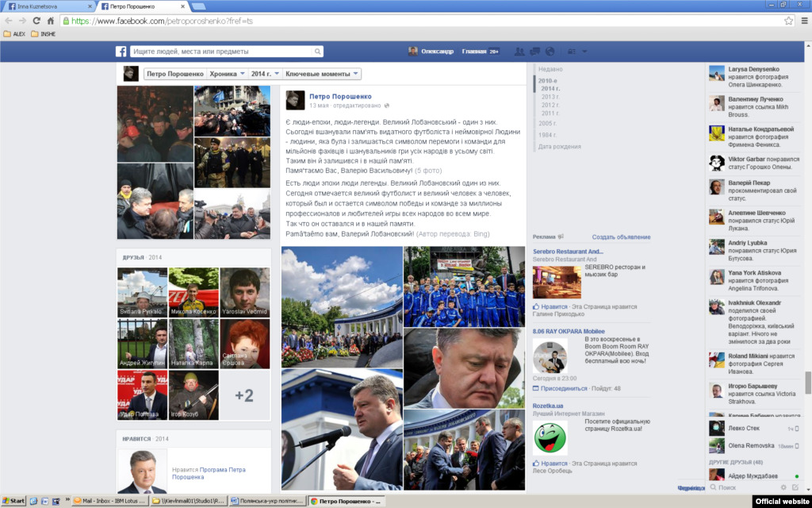This screenshot has width=812, height=508.
Task: Open the chat settings gear icon
Action: pos(783,487)
